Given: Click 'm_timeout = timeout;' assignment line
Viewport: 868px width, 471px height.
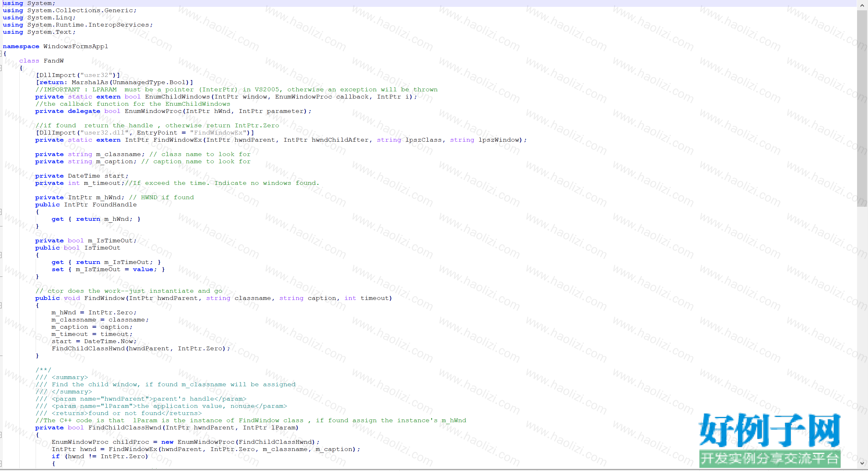Looking at the screenshot, I should point(92,334).
